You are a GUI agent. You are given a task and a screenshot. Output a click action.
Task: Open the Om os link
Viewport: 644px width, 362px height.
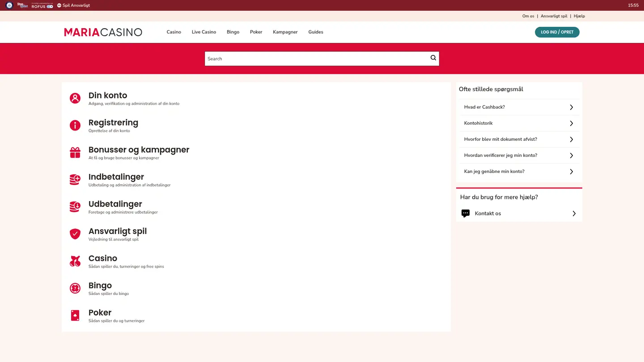tap(528, 16)
